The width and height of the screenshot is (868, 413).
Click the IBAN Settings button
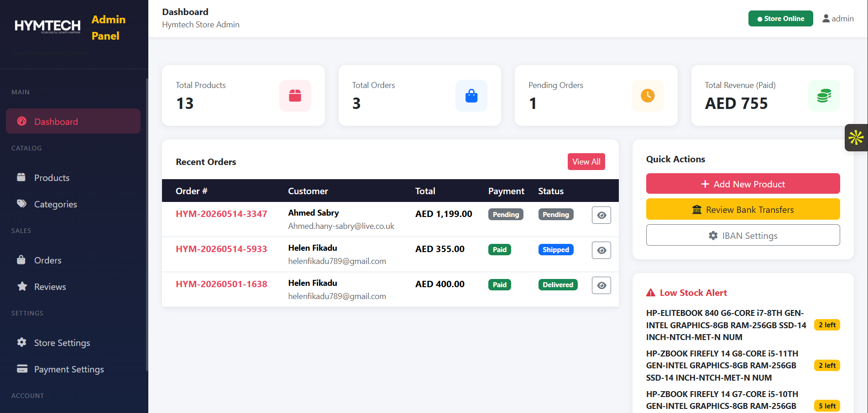pos(743,235)
